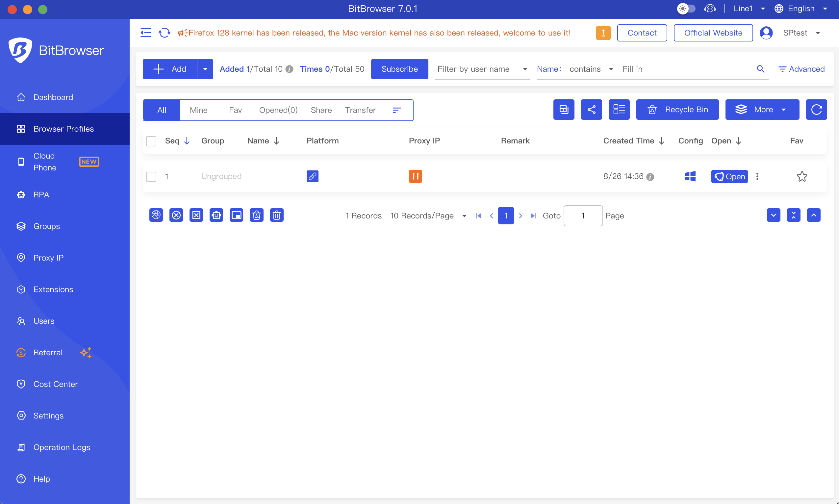This screenshot has height=504, width=839.
Task: Click the list view layout icon
Action: click(619, 110)
